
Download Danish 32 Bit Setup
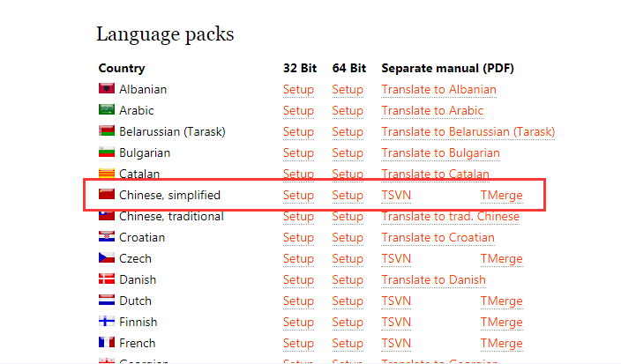click(298, 279)
